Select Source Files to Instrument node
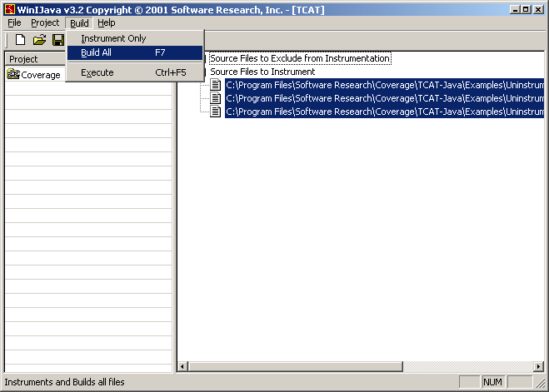 262,72
